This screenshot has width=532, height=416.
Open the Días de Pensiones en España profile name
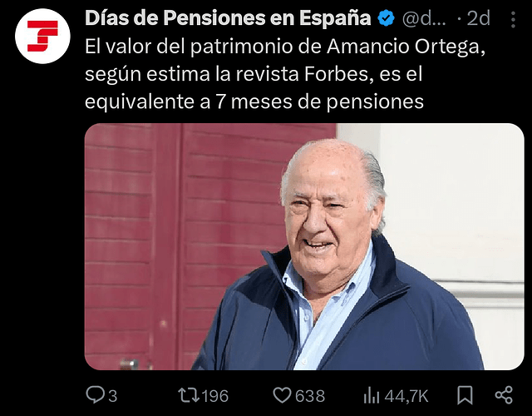(x=228, y=18)
